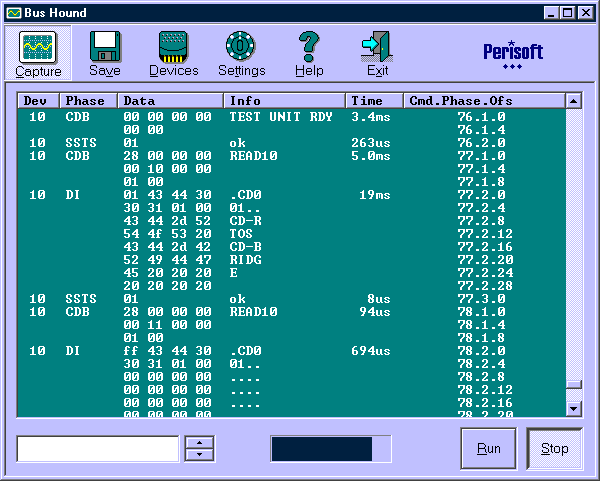Click offset 77.1.0
600x481 pixels.
click(x=481, y=156)
